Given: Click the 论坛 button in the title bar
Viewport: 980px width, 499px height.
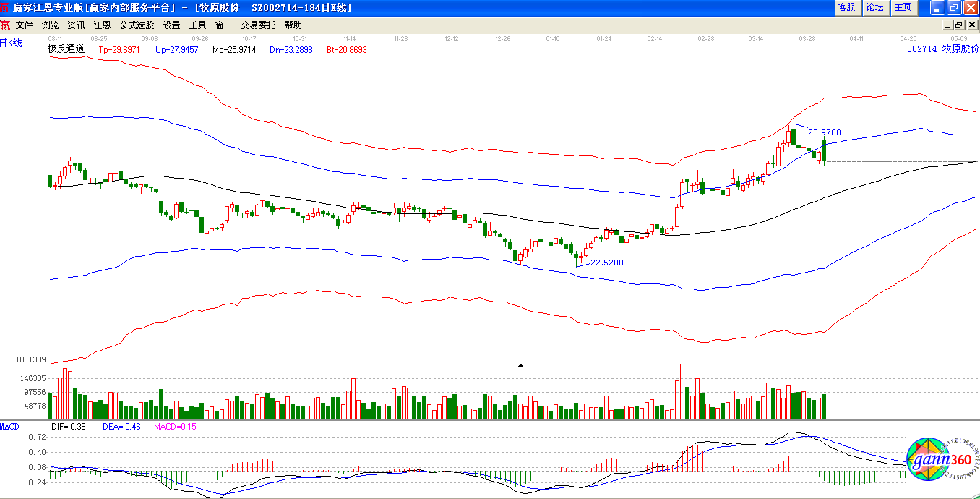Looking at the screenshot, I should [x=874, y=7].
